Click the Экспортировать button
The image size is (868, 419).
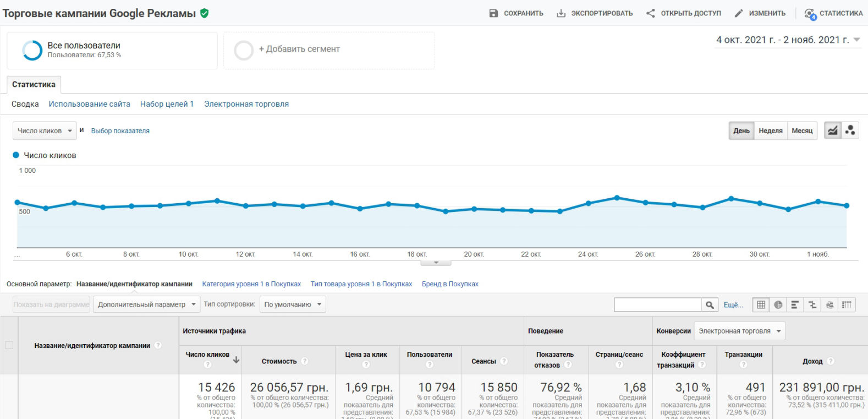pyautogui.click(x=595, y=13)
